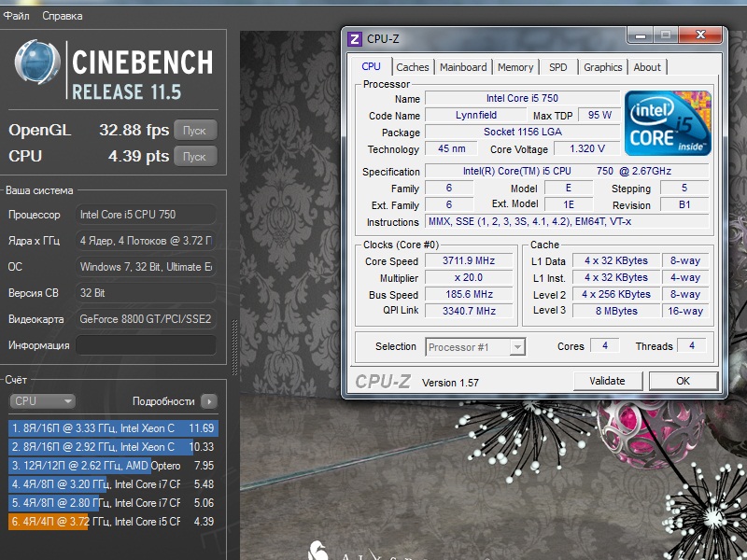
Task: Click the Ядра x ГГц value 4 Ядер, 4 Потоков
Action: pyautogui.click(x=146, y=241)
